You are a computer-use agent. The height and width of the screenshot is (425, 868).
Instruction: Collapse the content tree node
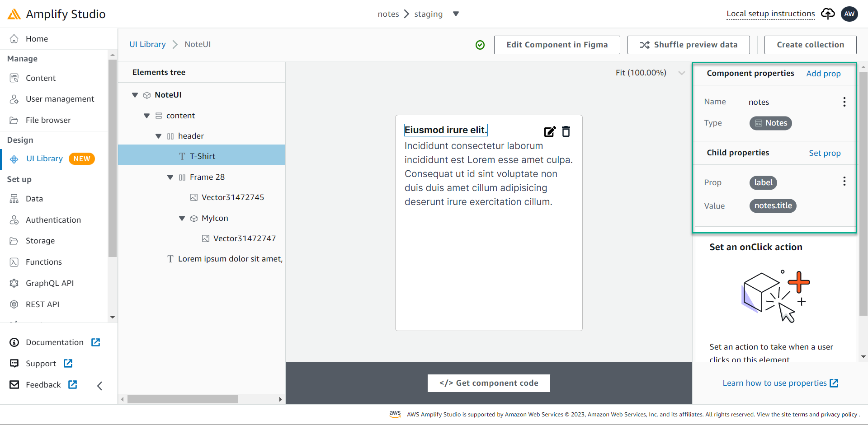146,116
